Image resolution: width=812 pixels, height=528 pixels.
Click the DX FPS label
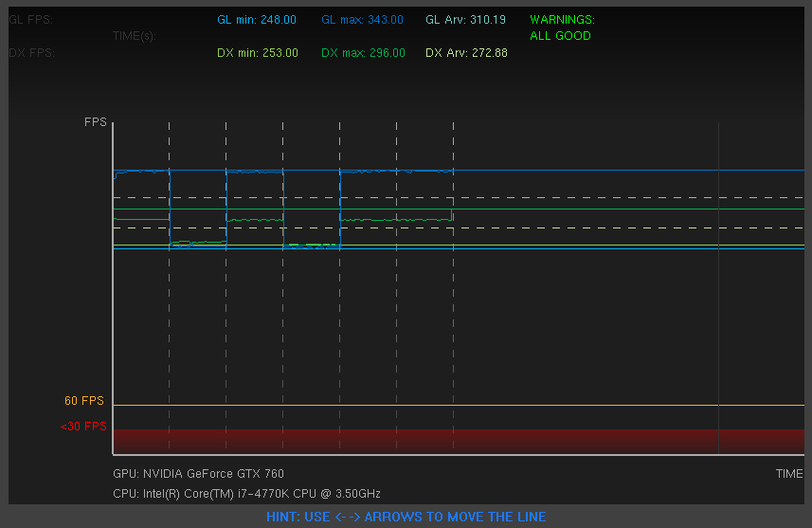(x=31, y=53)
